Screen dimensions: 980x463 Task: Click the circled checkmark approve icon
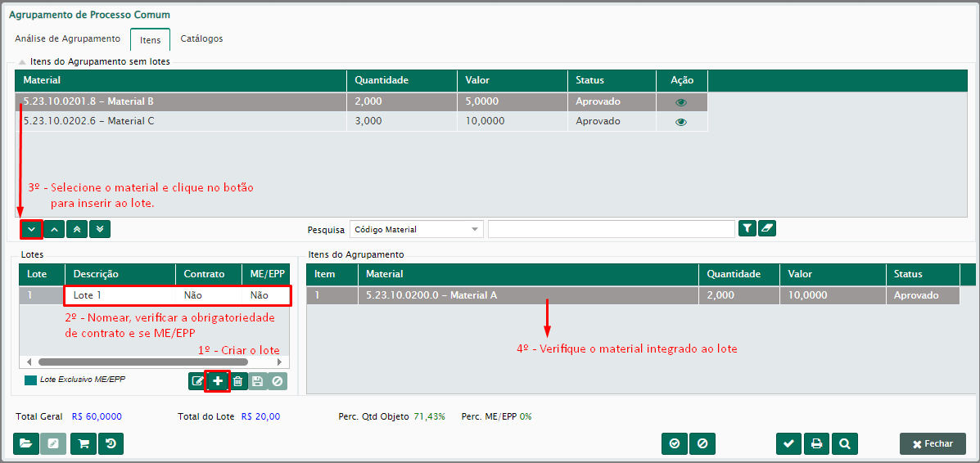coord(675,443)
